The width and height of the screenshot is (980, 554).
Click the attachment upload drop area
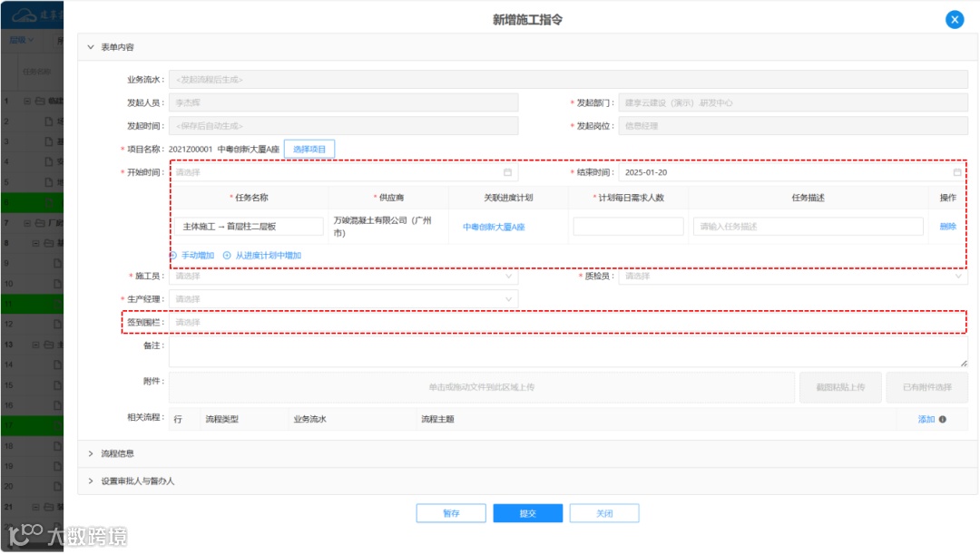click(482, 388)
